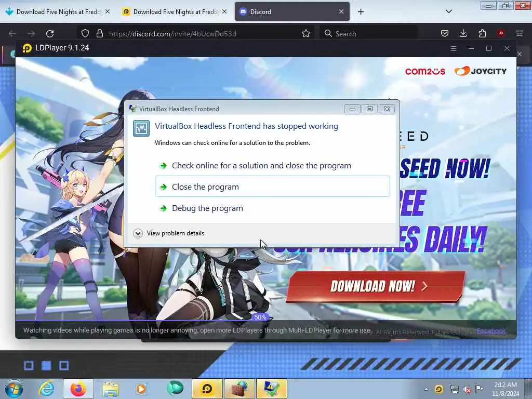Open Action Center flag icon
This screenshot has height=399, width=532.
tap(479, 389)
